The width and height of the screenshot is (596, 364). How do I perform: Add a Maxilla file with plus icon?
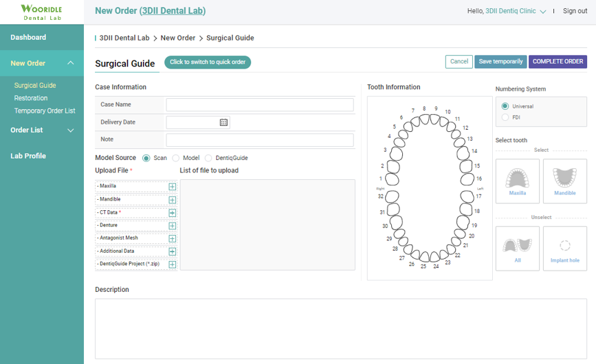(x=172, y=187)
